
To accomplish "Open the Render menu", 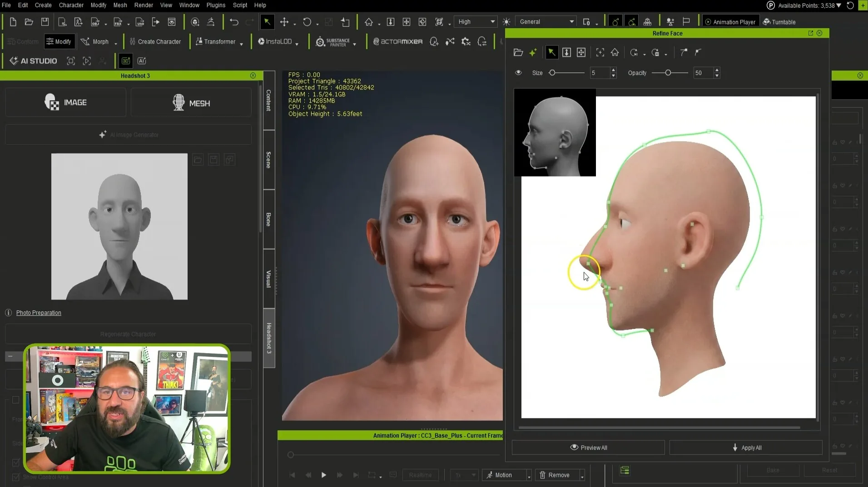I will pyautogui.click(x=144, y=5).
